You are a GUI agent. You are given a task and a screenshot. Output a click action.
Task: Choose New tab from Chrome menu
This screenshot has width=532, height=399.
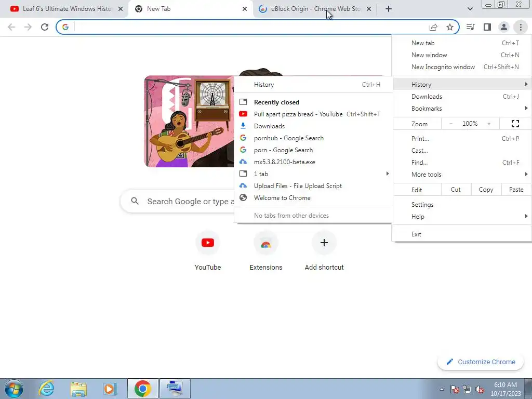462,43
